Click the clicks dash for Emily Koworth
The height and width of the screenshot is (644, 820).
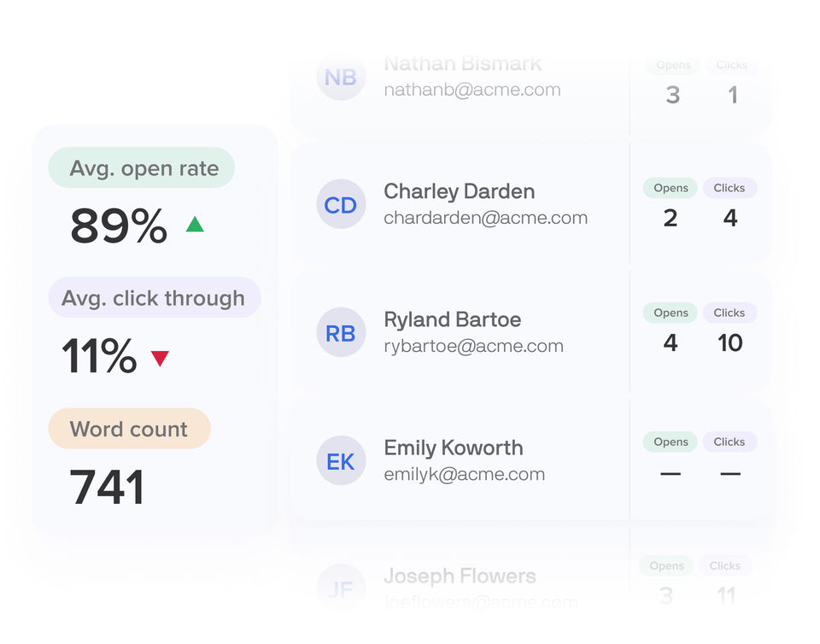[x=730, y=473]
